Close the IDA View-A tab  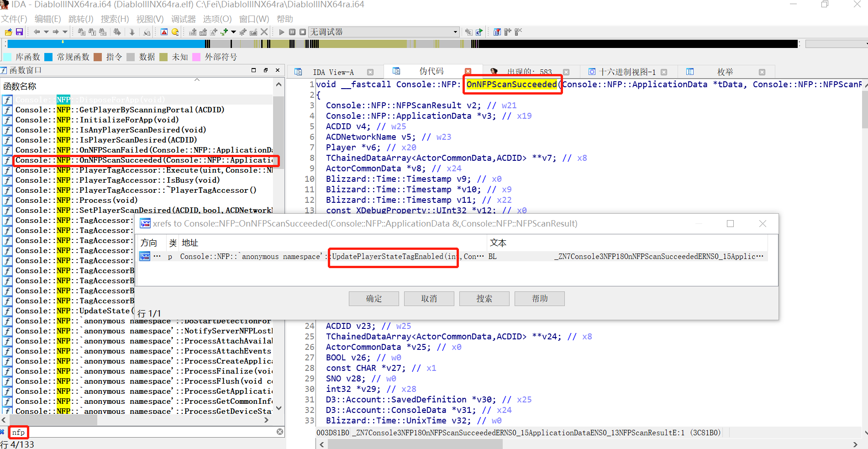pos(370,72)
